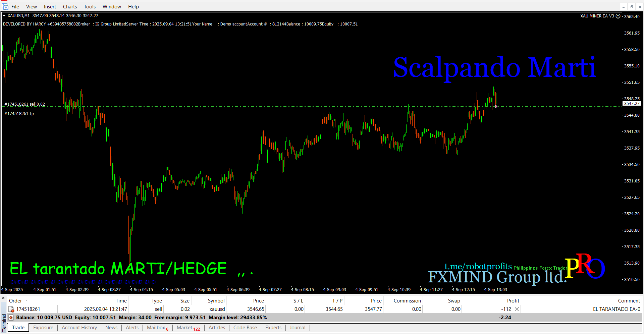
Task: Click the '#174518261 sell 0.02' order line label
Action: coord(24,104)
